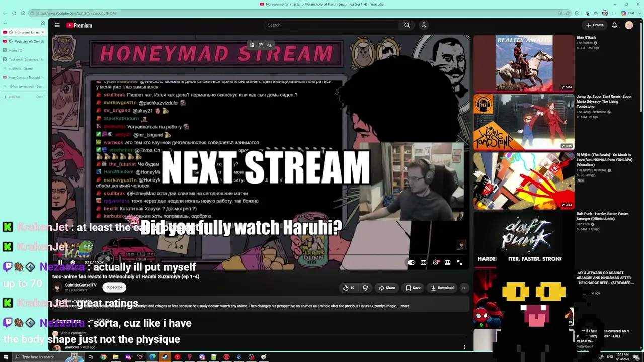644x362 pixels.
Task: Open Chrome from the taskbar
Action: [x=103, y=357]
